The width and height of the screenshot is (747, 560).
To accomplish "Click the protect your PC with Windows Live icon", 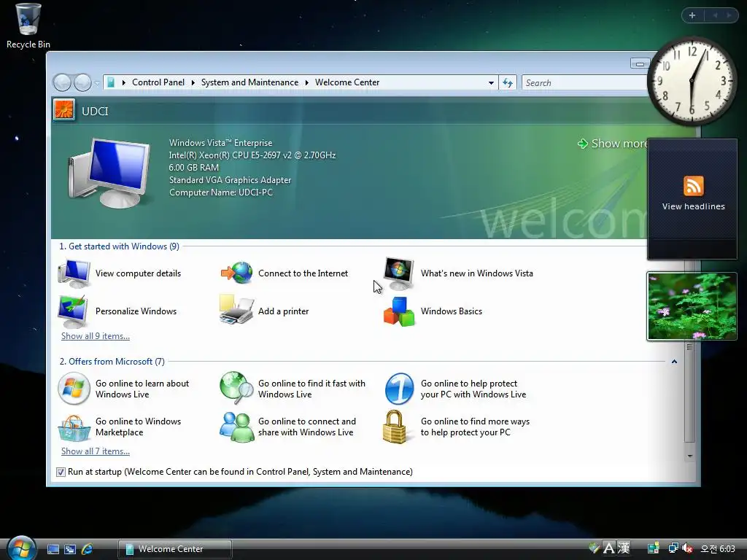I will click(399, 389).
